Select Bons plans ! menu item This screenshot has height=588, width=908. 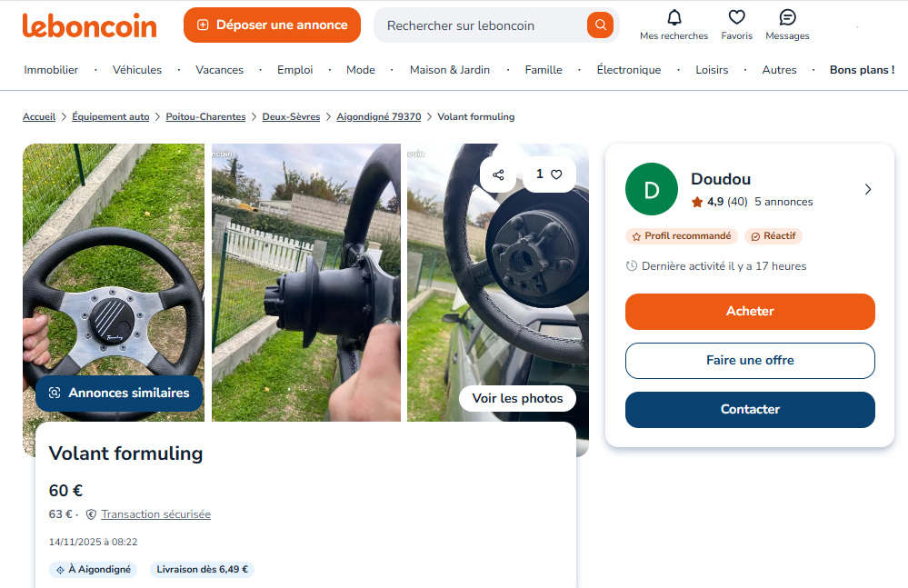862,70
